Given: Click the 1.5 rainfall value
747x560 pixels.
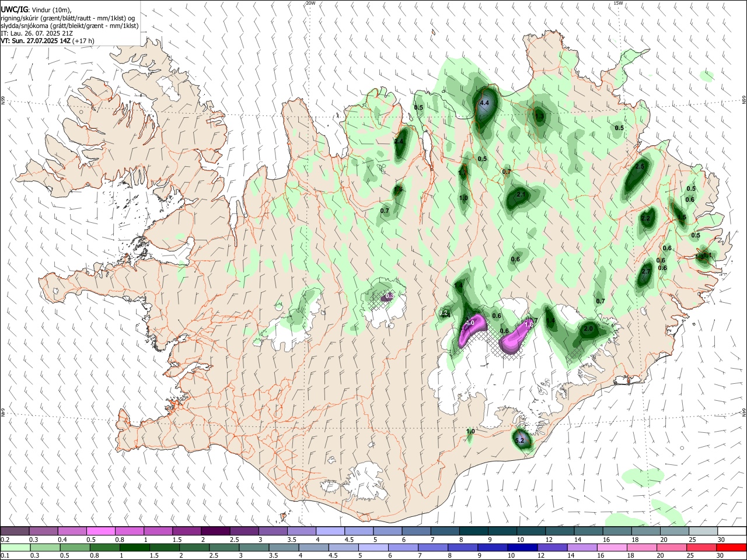Looking at the screenshot, I should click(x=682, y=217).
